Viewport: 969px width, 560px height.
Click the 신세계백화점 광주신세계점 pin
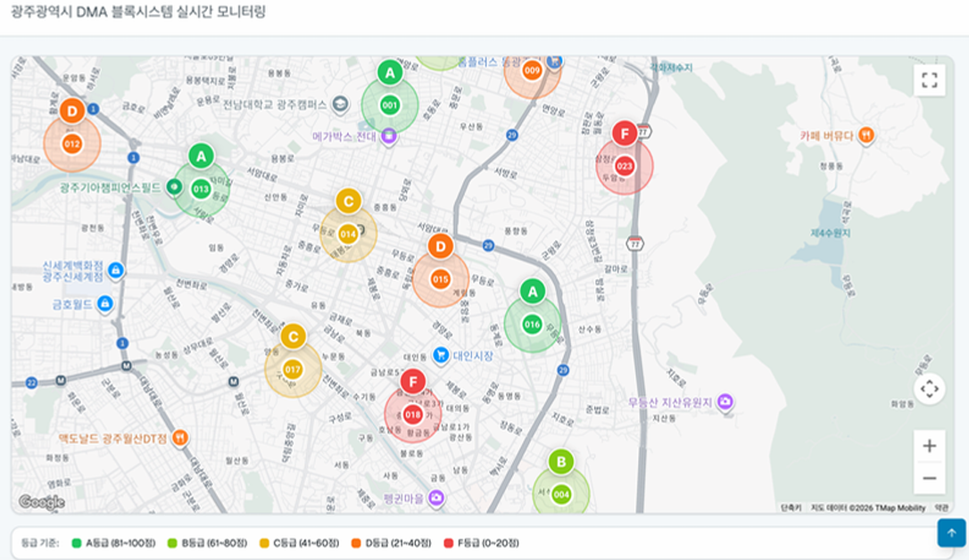pyautogui.click(x=115, y=270)
